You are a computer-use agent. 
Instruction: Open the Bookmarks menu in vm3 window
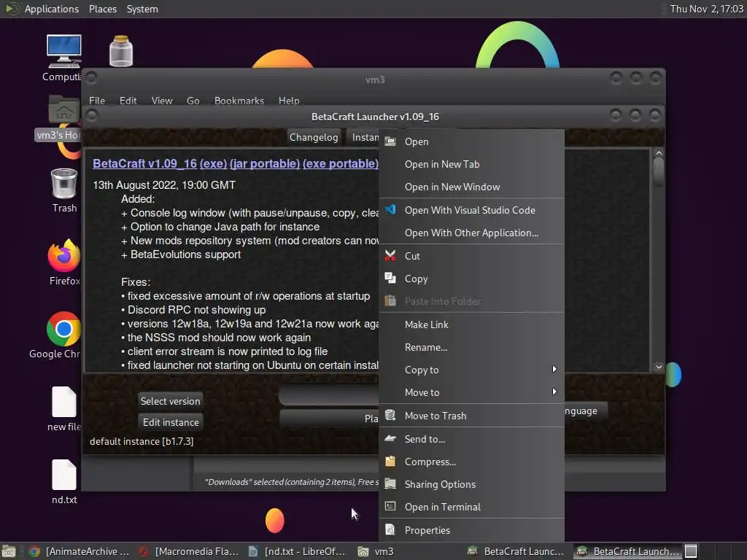coord(239,101)
